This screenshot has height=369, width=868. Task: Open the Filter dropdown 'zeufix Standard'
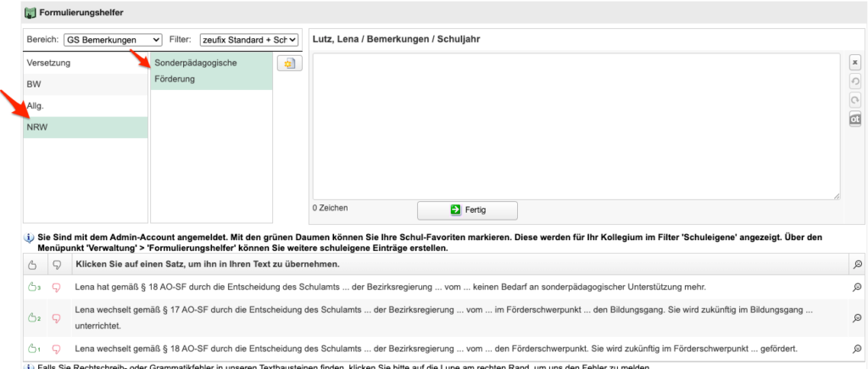click(249, 40)
